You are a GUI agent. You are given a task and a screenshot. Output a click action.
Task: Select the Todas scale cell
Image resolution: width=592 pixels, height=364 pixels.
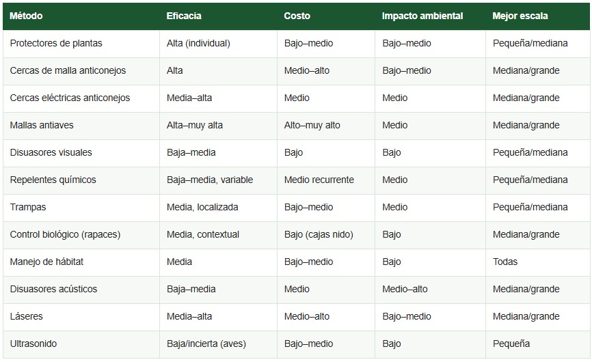pos(537,262)
